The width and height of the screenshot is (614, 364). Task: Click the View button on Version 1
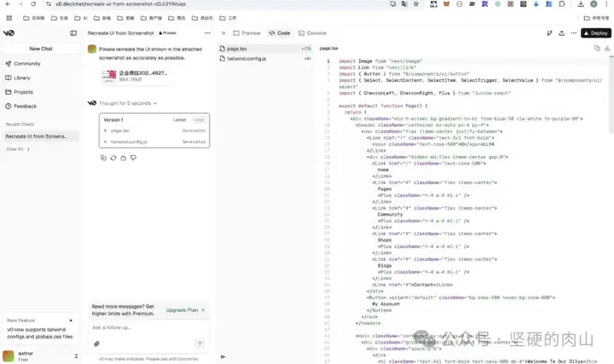coord(199,119)
